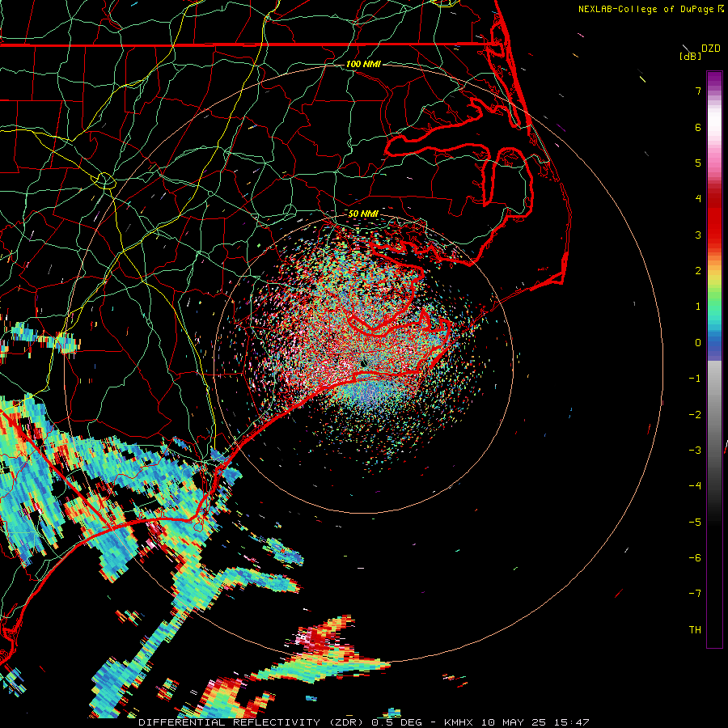This screenshot has height=728, width=728.
Task: Click the [dB] units label
Action: tap(691, 56)
